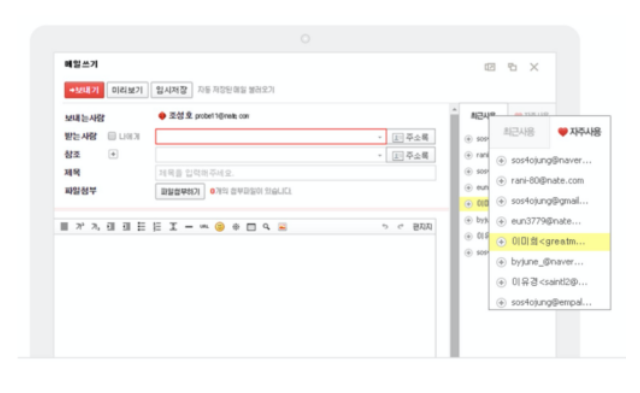Switch view mode icon beside popup icon
Image resolution: width=640 pixels, height=393 pixels.
coord(490,67)
